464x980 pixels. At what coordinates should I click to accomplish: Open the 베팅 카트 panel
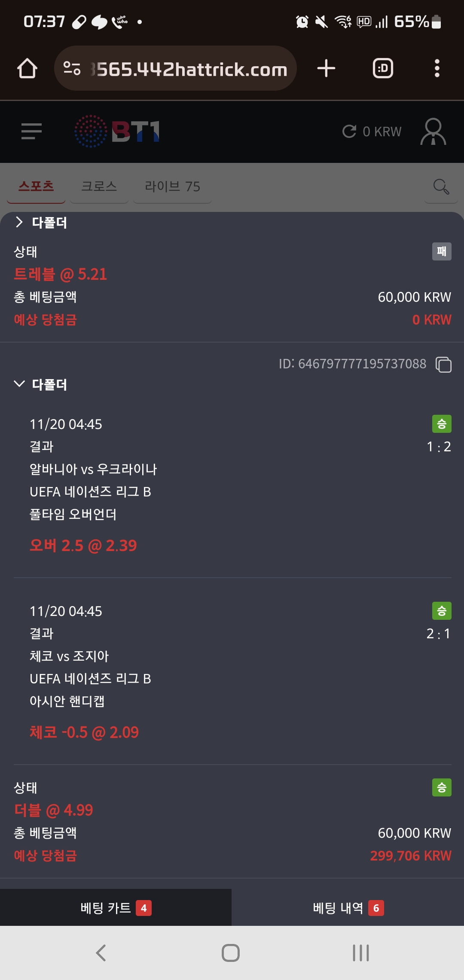[x=116, y=908]
